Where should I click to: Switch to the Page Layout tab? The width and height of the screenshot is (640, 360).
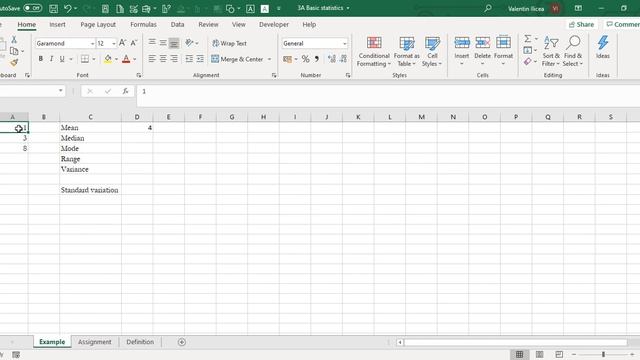tap(98, 24)
